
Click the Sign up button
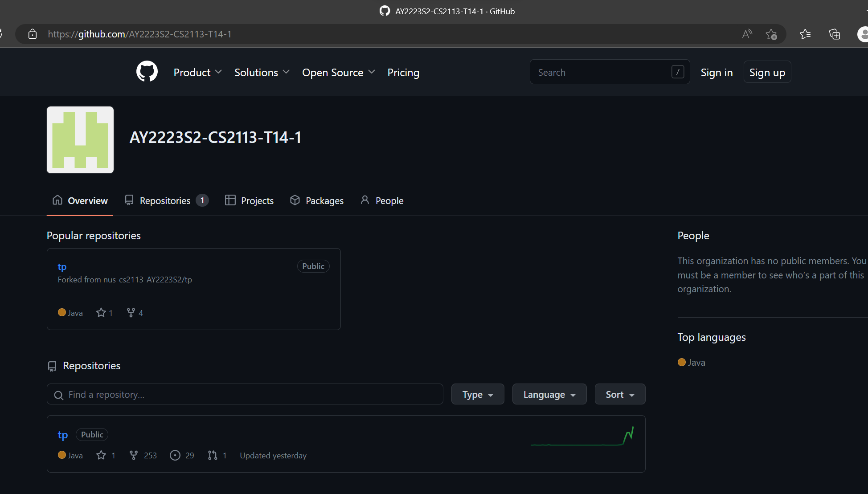point(767,72)
